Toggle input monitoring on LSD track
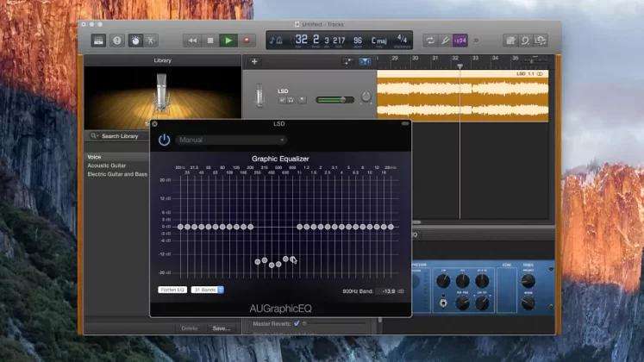 pos(302,100)
